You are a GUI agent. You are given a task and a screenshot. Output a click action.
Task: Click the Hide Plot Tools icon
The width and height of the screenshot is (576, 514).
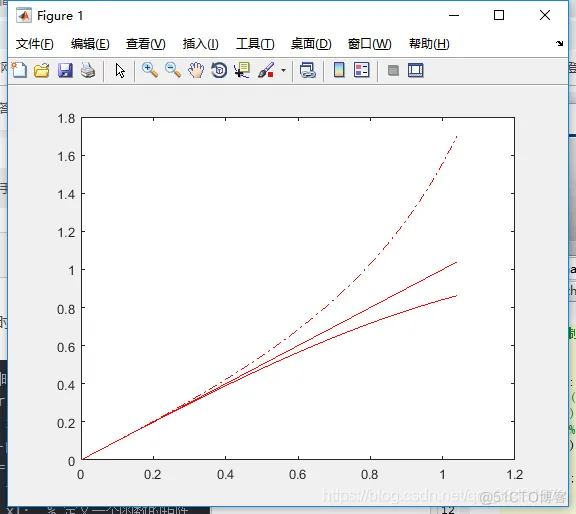[x=393, y=70]
